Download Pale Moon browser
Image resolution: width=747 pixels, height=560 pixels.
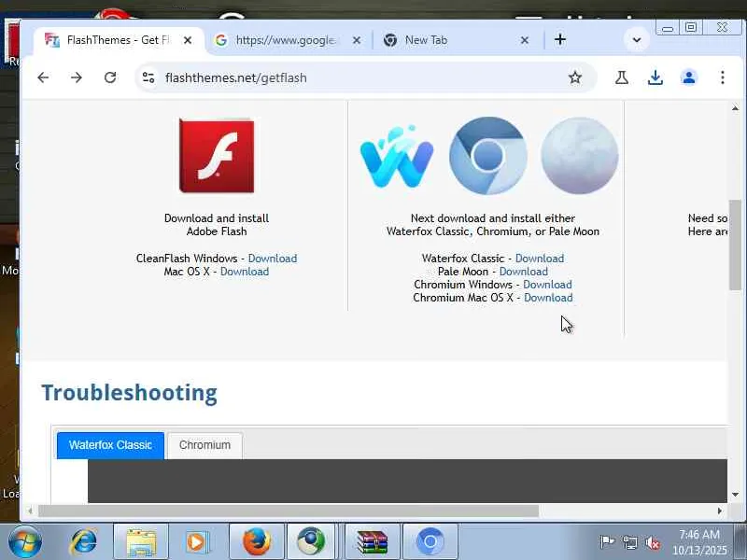524,272
